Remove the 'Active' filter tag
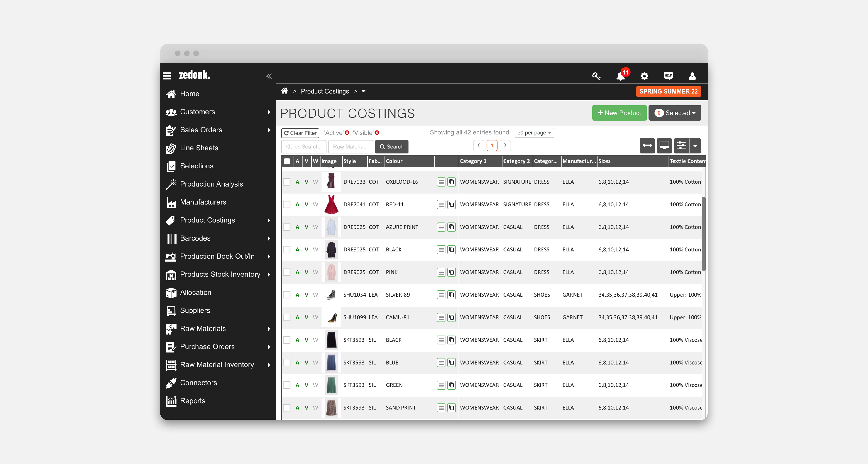The width and height of the screenshot is (868, 464). (347, 133)
